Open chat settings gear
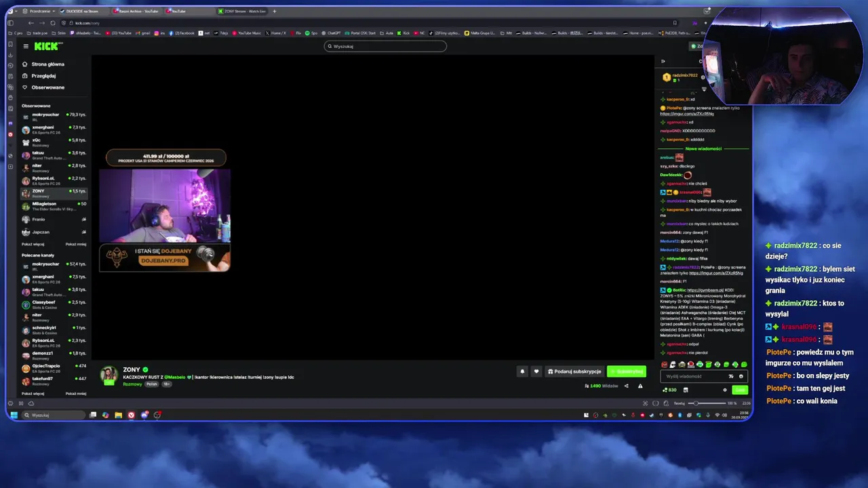The height and width of the screenshot is (488, 868). pos(725,390)
